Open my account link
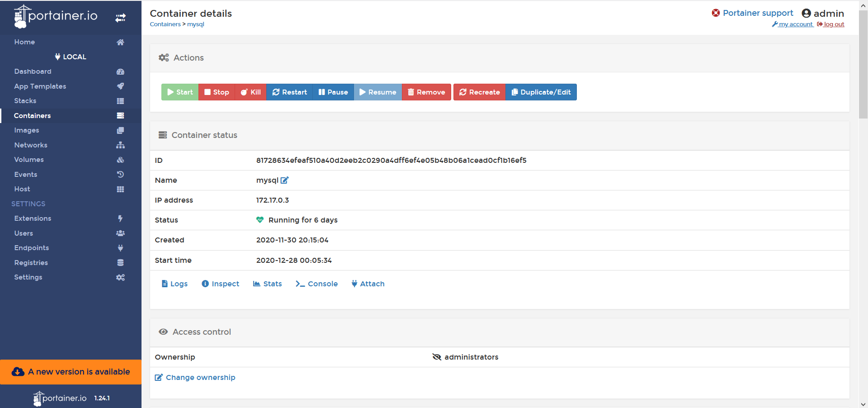This screenshot has height=408, width=868. tap(793, 24)
